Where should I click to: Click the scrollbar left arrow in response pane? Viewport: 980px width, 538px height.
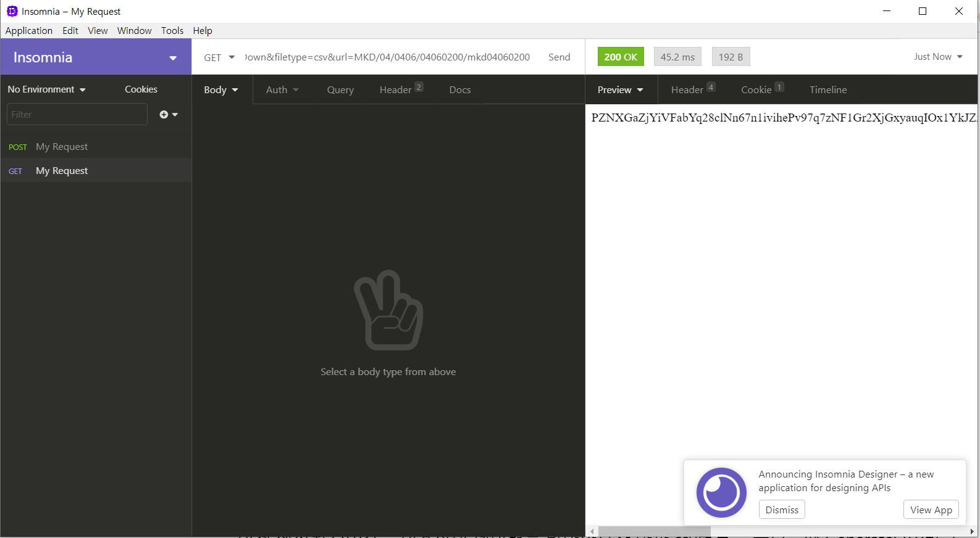point(592,531)
